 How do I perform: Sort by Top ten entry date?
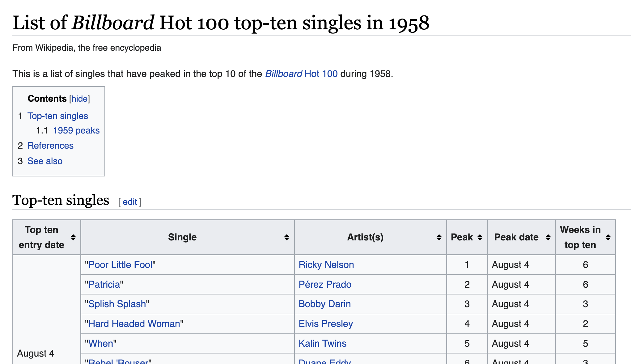pyautogui.click(x=74, y=237)
